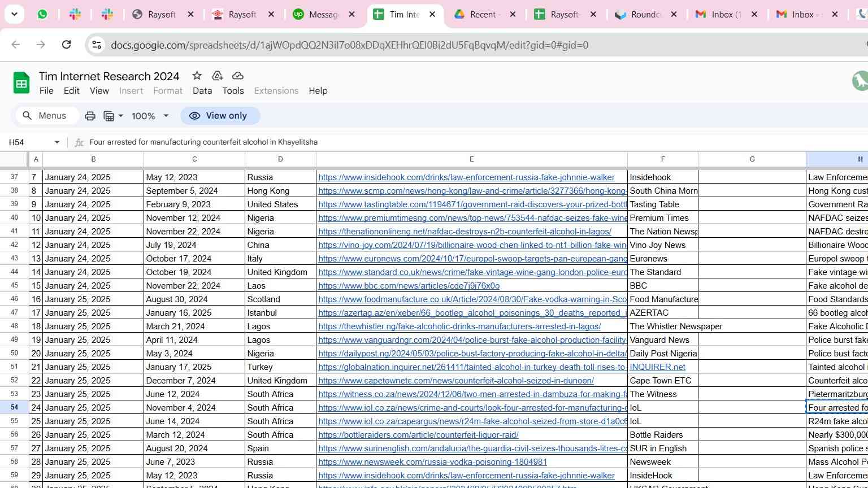Image resolution: width=868 pixels, height=488 pixels.
Task: Click the browser back arrow
Action: tap(15, 45)
